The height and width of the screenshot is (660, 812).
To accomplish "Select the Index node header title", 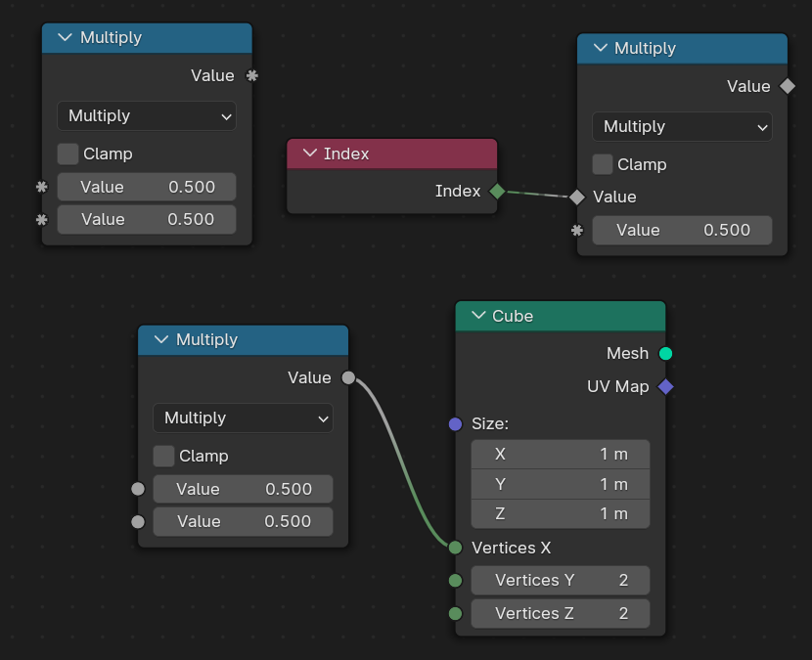I will [346, 154].
